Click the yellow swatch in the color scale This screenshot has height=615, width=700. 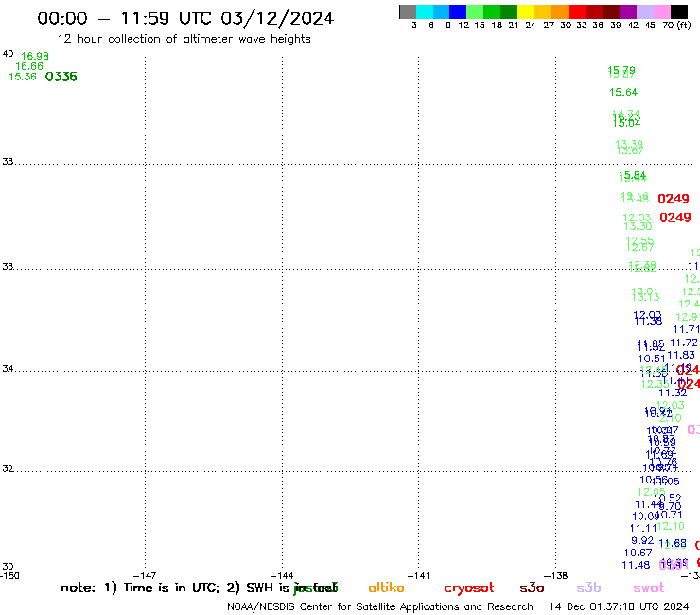pos(525,11)
